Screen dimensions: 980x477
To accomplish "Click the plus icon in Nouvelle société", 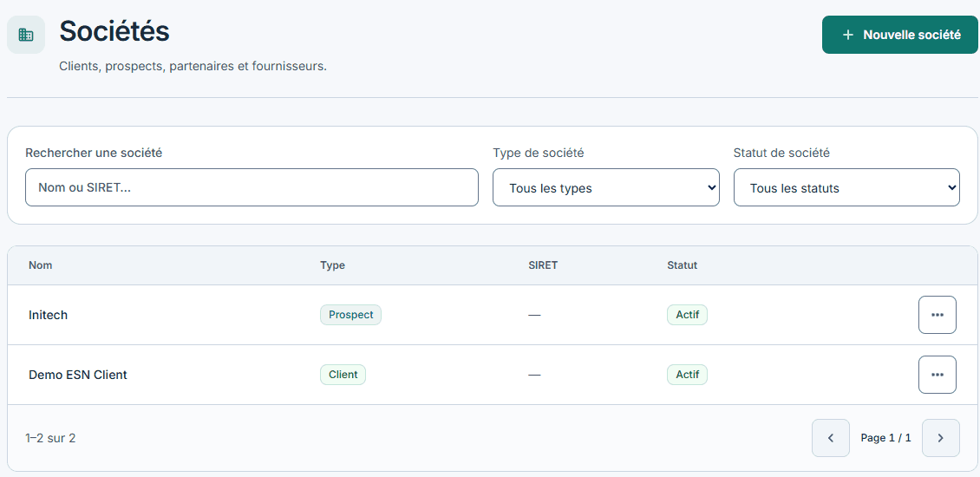I will pos(847,35).
